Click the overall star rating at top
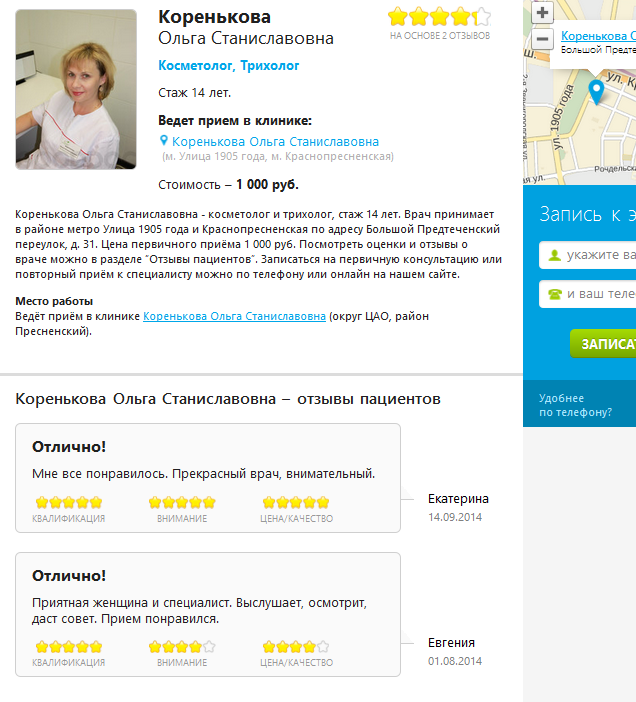 (439, 17)
